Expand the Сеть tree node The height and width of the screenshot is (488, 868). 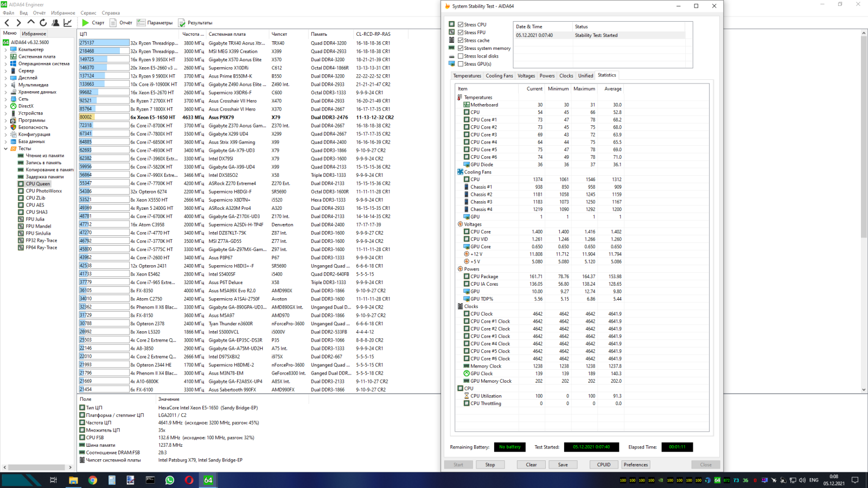pos(6,99)
